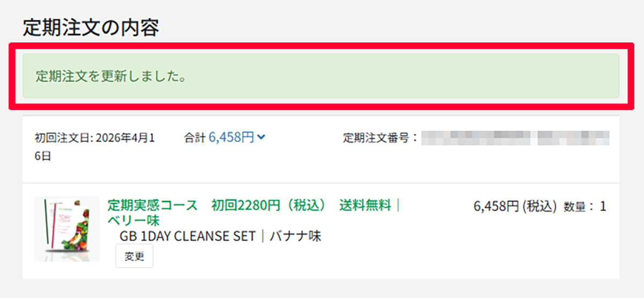Click the GB 1DAY CLEANSE SET product name
The height and width of the screenshot is (298, 644).
click(x=187, y=236)
